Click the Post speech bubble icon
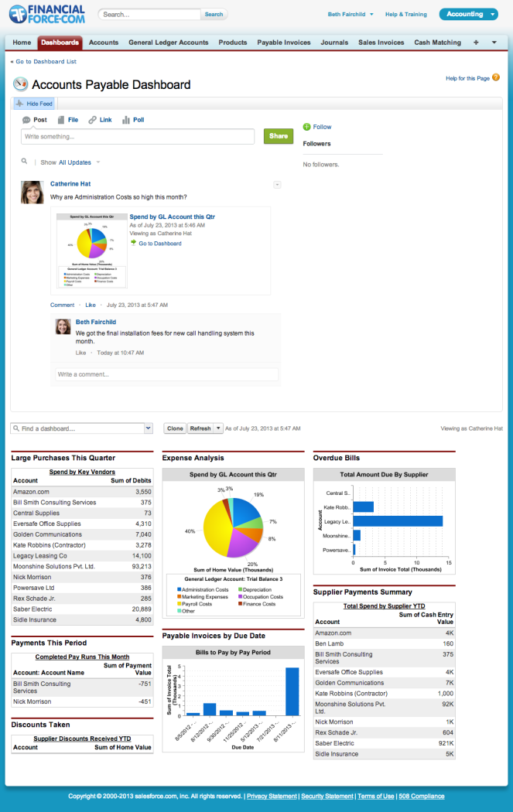Screen dimensions: 513x812 [26, 120]
